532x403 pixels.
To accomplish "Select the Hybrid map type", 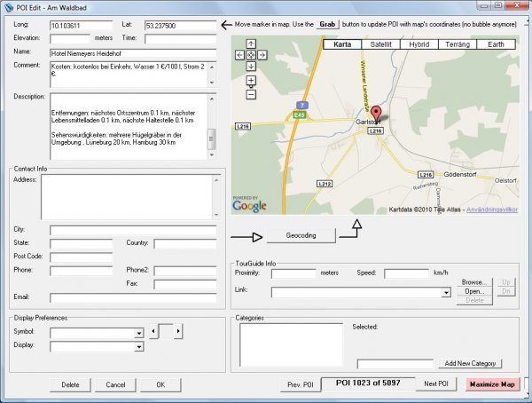I will [419, 43].
